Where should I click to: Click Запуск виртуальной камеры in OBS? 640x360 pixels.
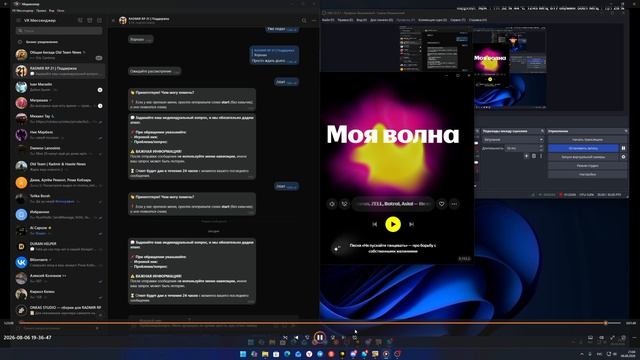point(583,157)
